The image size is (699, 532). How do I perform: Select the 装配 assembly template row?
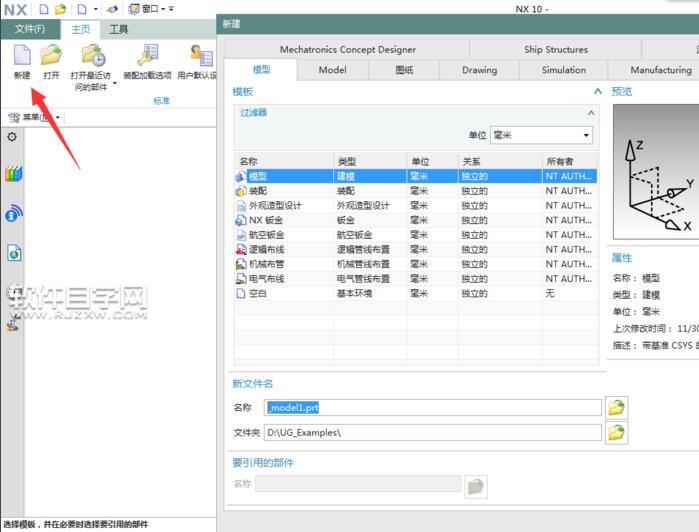click(x=283, y=190)
